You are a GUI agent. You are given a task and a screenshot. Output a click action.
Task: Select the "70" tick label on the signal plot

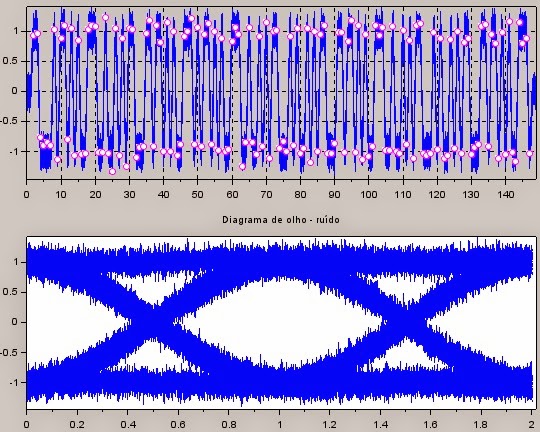266,195
